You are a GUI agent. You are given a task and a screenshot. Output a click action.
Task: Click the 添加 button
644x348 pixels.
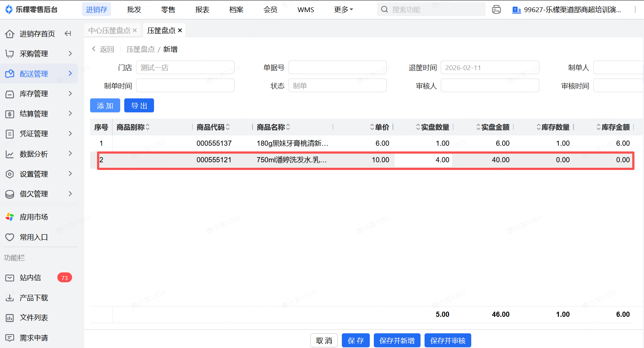[x=105, y=106]
